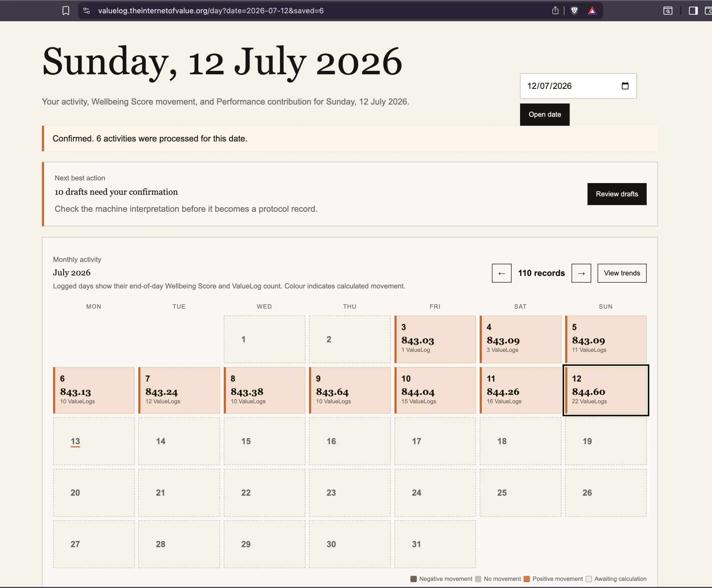Viewport: 712px width, 588px height.
Task: Click the bookmark icon in the browser toolbar
Action: click(x=66, y=11)
